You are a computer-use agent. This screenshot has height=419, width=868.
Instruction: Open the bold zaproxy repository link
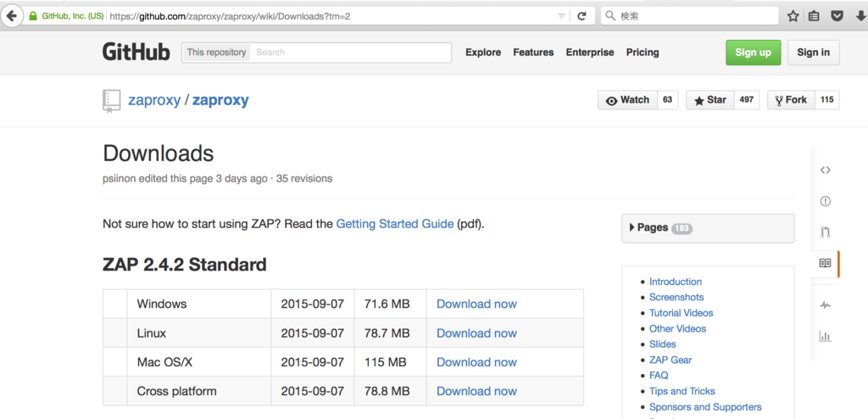click(220, 100)
